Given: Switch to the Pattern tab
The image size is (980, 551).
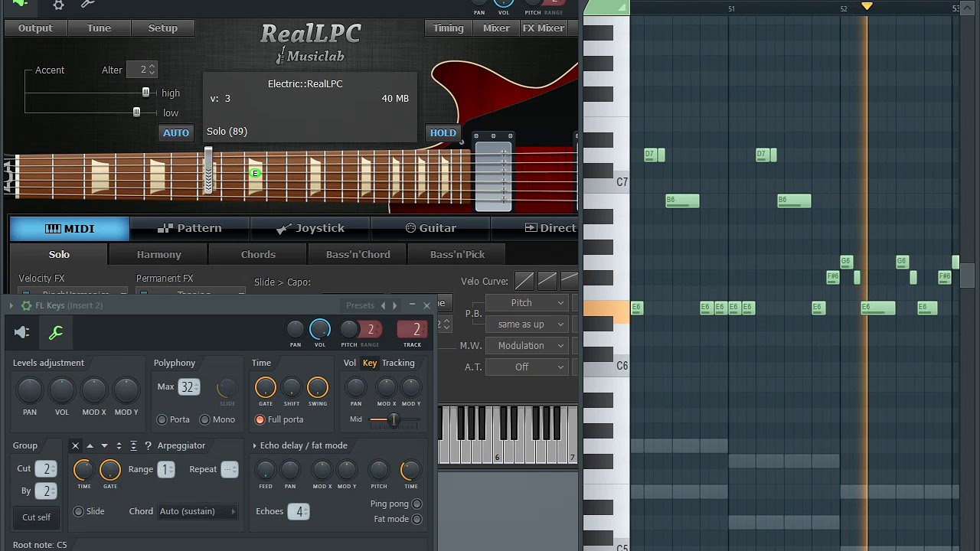Looking at the screenshot, I should click(189, 228).
